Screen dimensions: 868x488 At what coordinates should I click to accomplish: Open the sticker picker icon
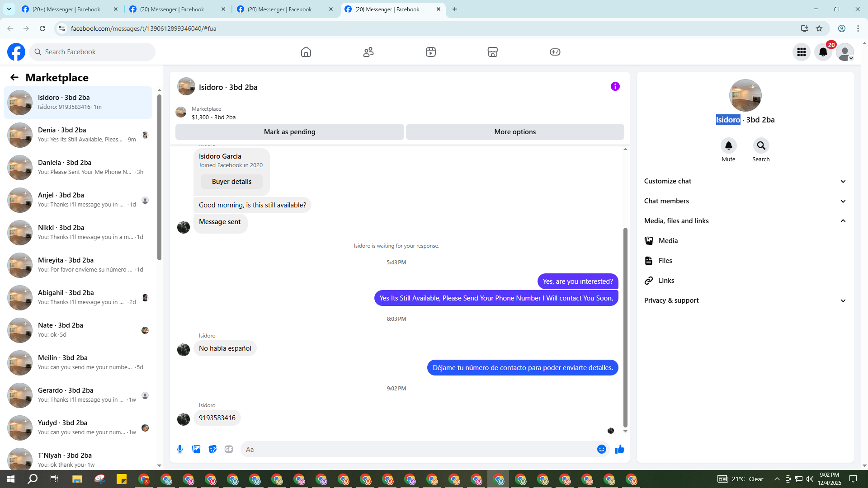pyautogui.click(x=212, y=449)
